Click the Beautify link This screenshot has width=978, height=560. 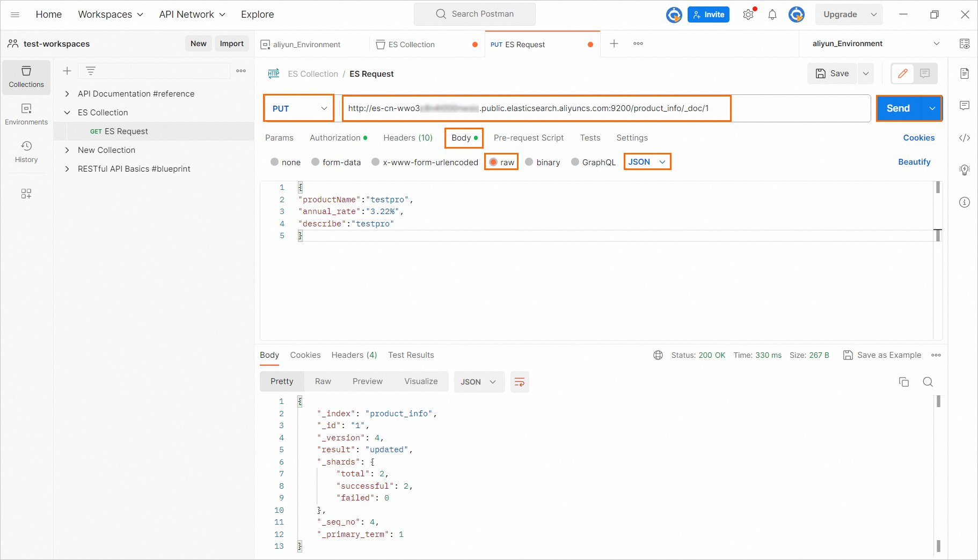[914, 162]
